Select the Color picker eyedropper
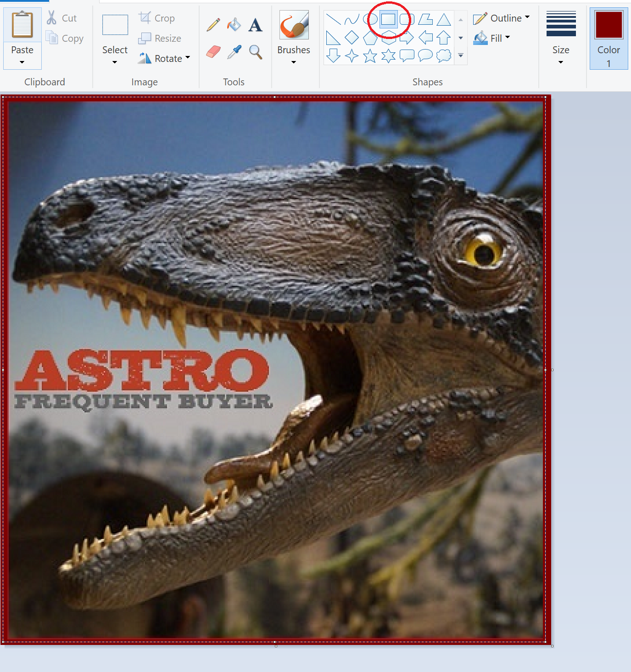Screen dimensions: 631x672 click(x=234, y=52)
